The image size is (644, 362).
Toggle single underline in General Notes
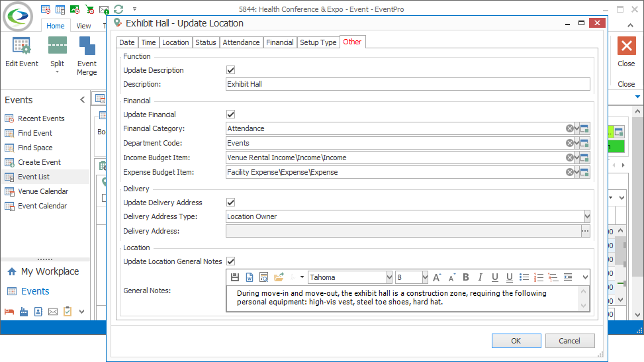(x=495, y=277)
